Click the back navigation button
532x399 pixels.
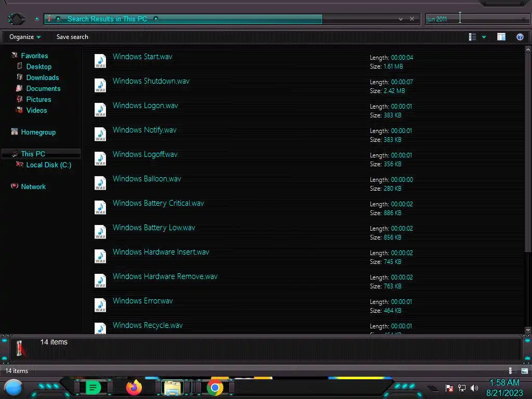16,19
